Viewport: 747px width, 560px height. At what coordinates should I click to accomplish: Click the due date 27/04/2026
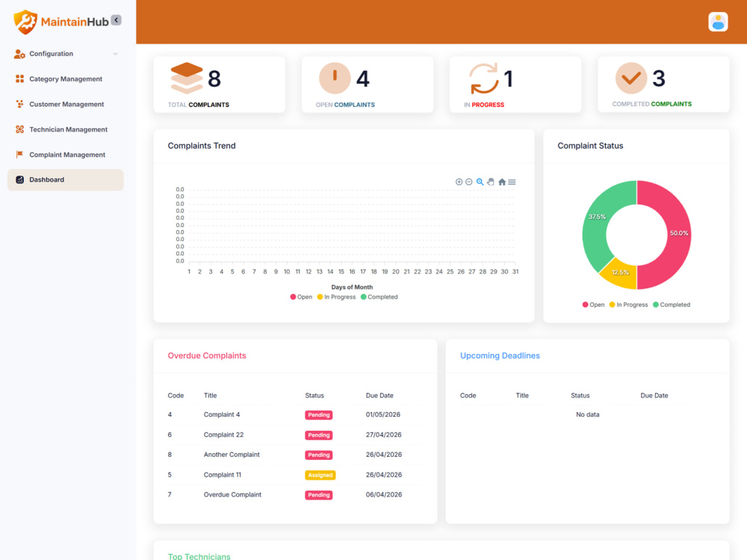point(383,435)
